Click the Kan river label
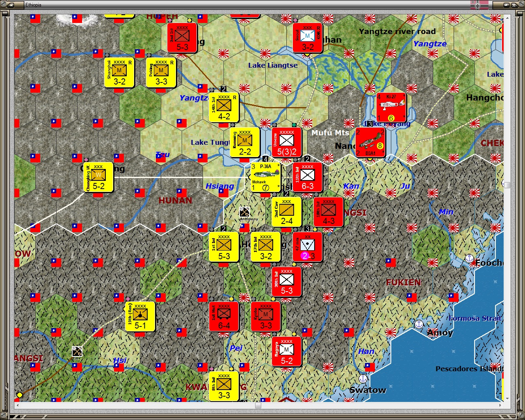Viewport: 525px width, 420px height. click(351, 186)
